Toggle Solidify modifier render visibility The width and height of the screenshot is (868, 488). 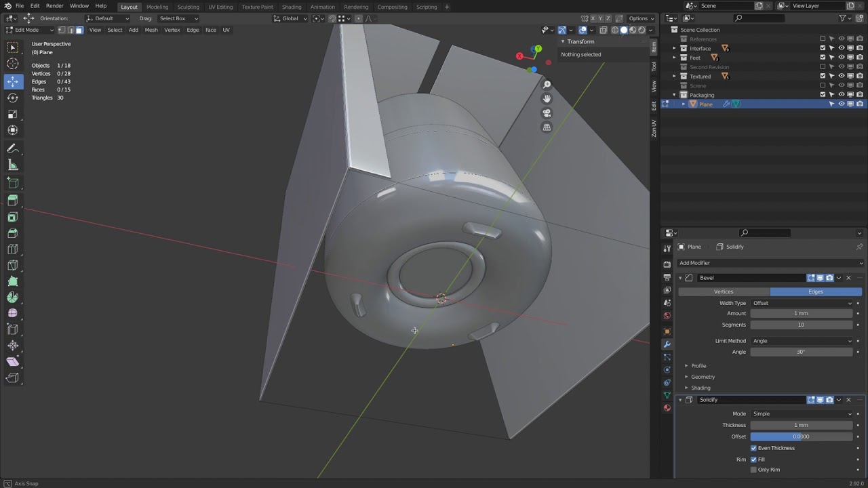pyautogui.click(x=829, y=400)
